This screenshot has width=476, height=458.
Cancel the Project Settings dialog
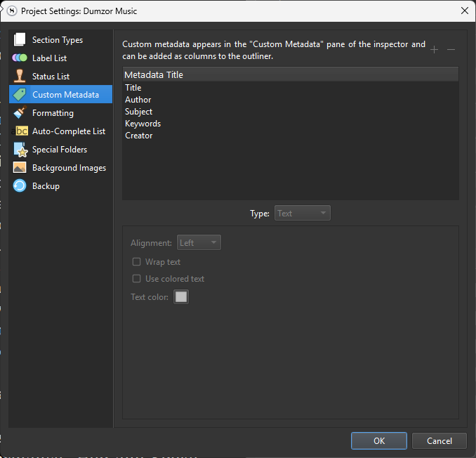click(439, 441)
